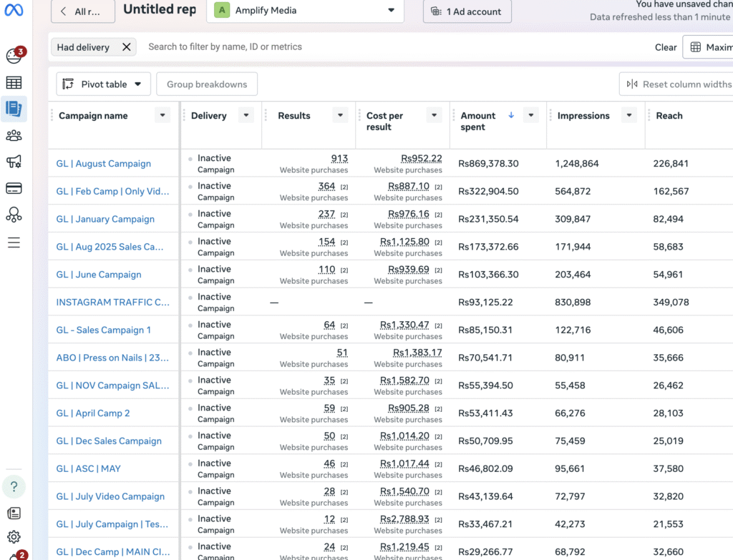Open the Audiences people icon in sidebar

pyautogui.click(x=14, y=136)
